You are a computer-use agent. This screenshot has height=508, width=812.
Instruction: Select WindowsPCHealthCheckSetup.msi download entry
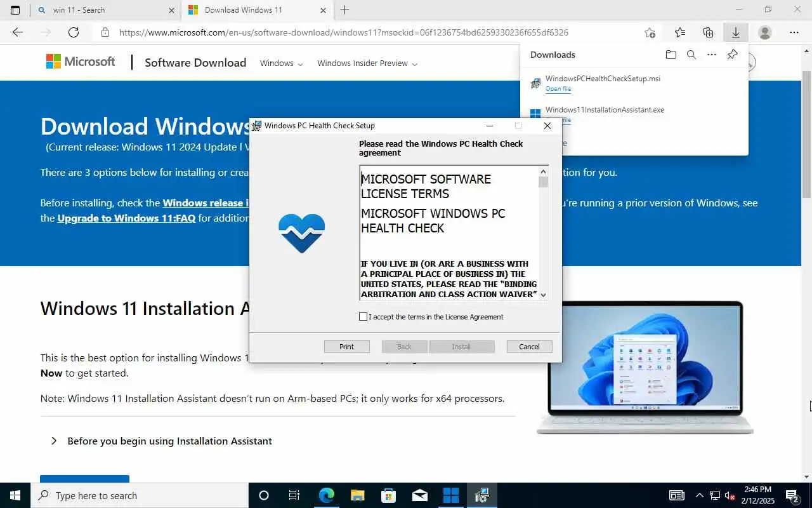(634, 83)
